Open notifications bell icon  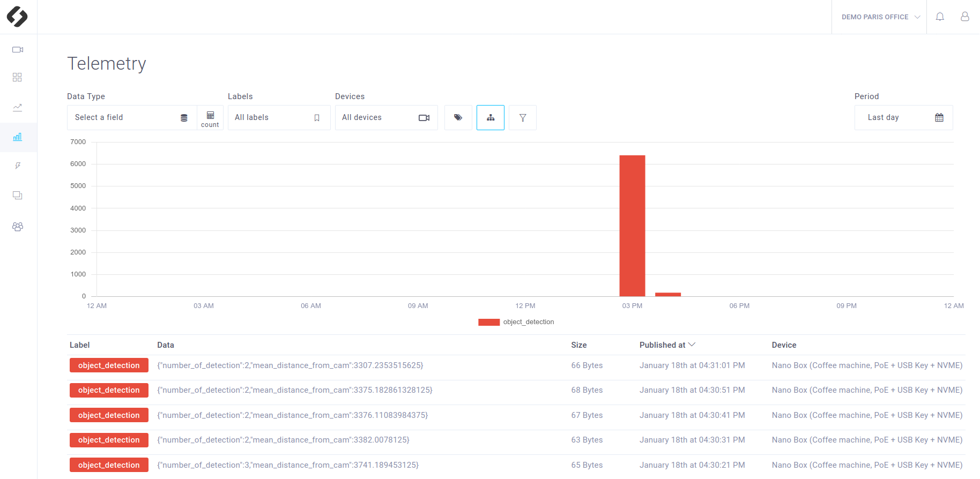[x=940, y=17]
